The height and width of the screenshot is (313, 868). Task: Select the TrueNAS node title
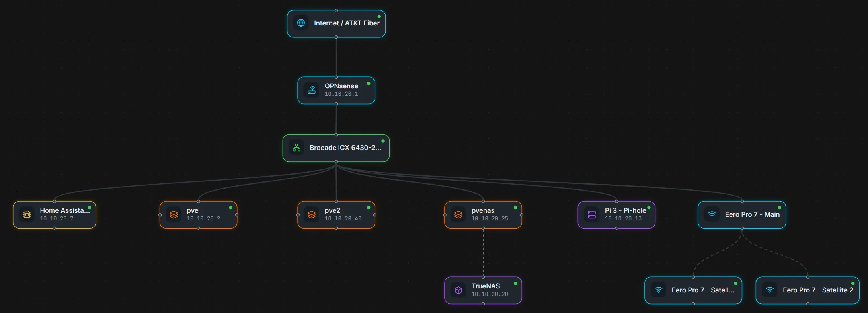486,286
